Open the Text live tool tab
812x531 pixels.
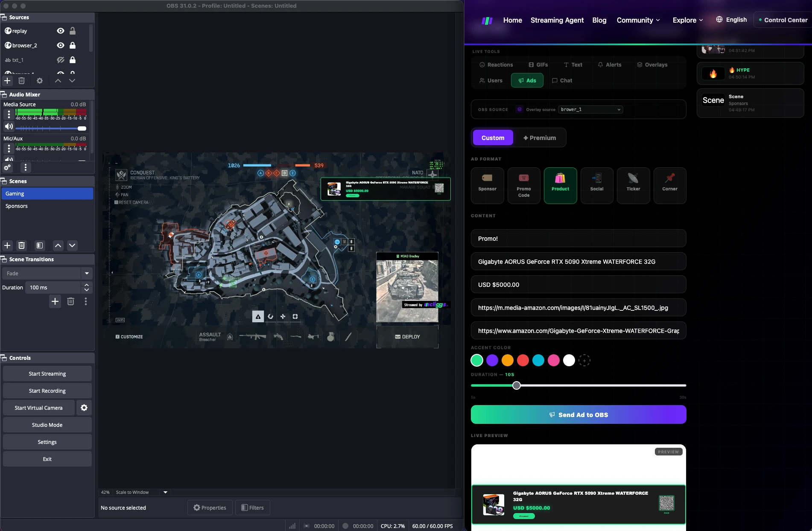573,65
